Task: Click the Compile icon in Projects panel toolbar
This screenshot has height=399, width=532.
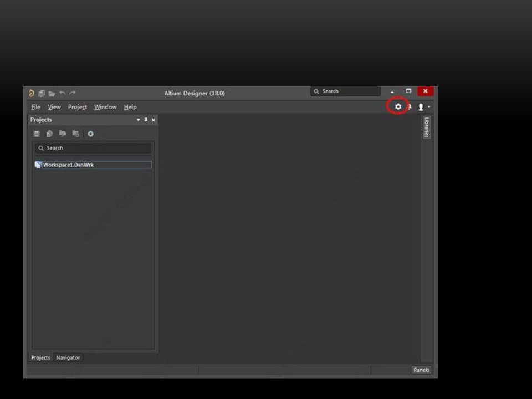Action: 49,134
